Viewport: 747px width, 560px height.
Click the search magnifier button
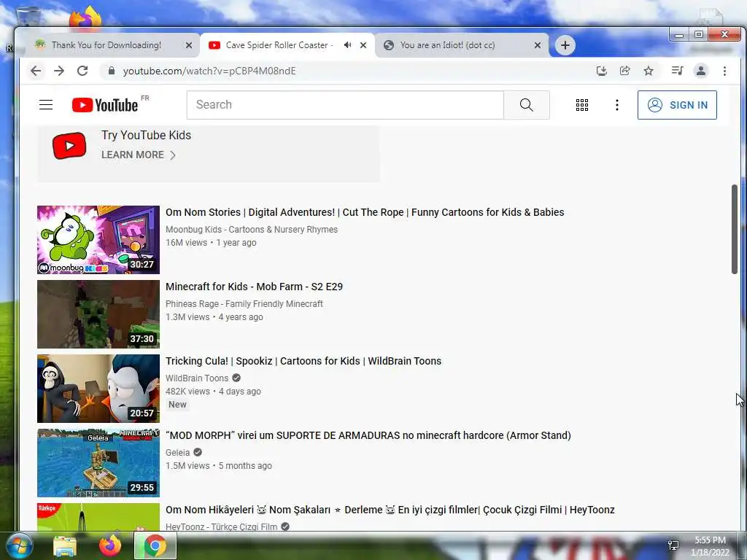click(x=527, y=105)
